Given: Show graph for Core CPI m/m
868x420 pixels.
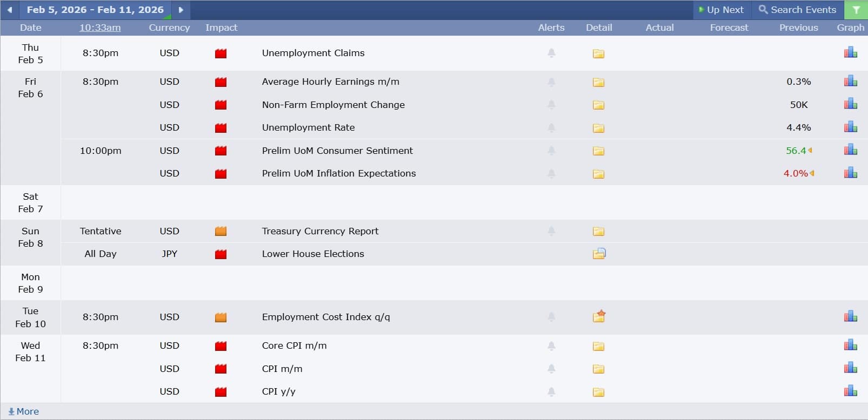Looking at the screenshot, I should 850,346.
